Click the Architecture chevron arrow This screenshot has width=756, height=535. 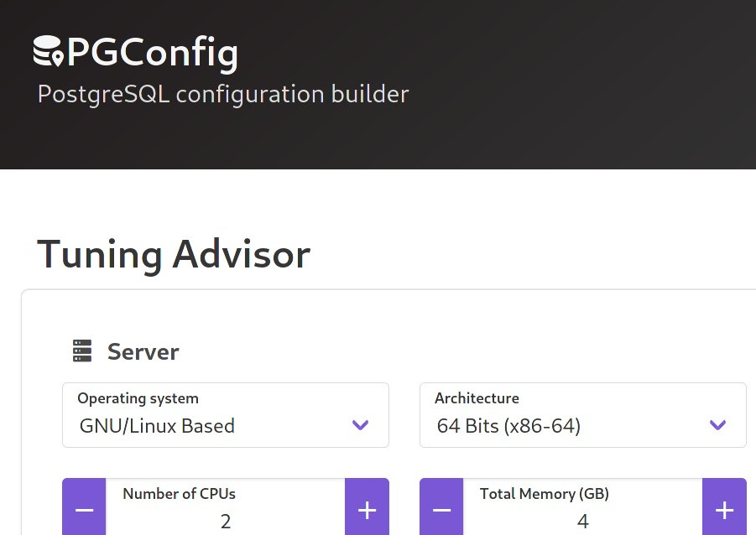(717, 425)
